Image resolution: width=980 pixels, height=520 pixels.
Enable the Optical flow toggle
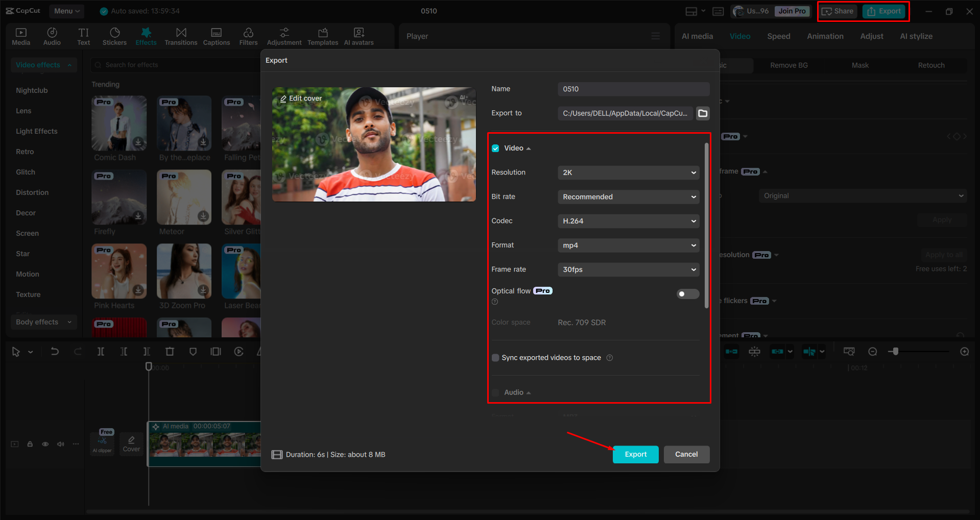pos(687,294)
